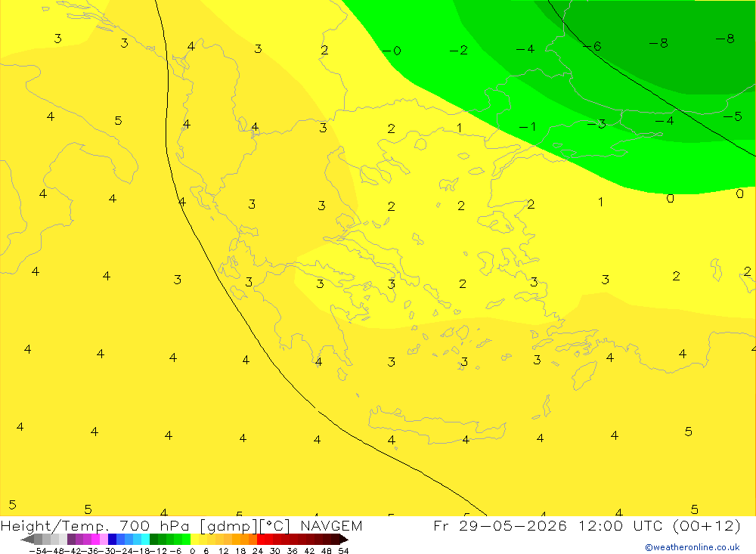The height and width of the screenshot is (554, 756).
Task: Pick the dark green legend swatch above -12
Action: pos(153,540)
